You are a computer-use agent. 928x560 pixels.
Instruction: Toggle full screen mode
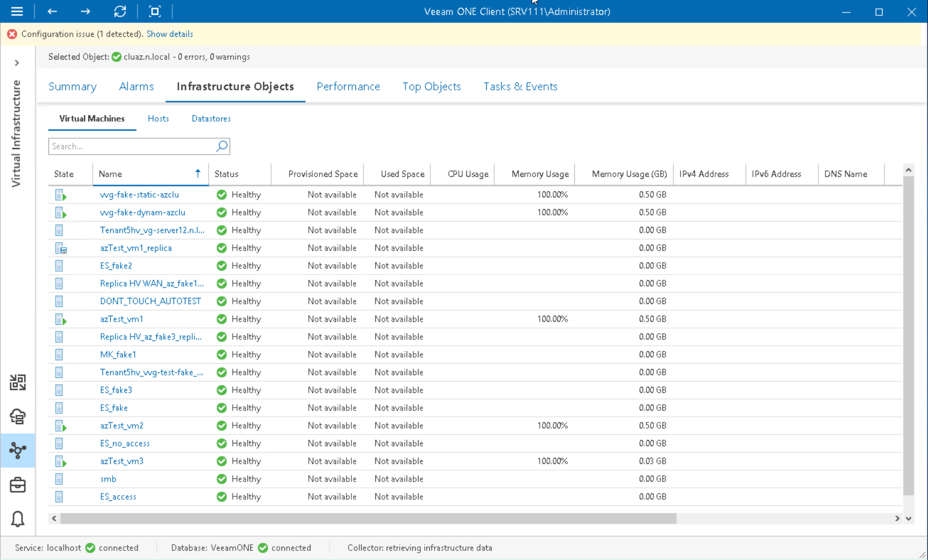[x=155, y=11]
